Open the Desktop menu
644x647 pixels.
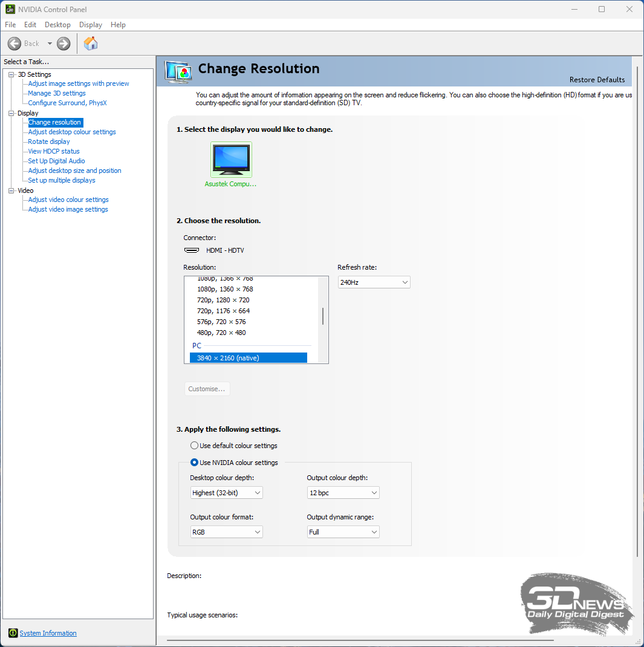(x=58, y=25)
